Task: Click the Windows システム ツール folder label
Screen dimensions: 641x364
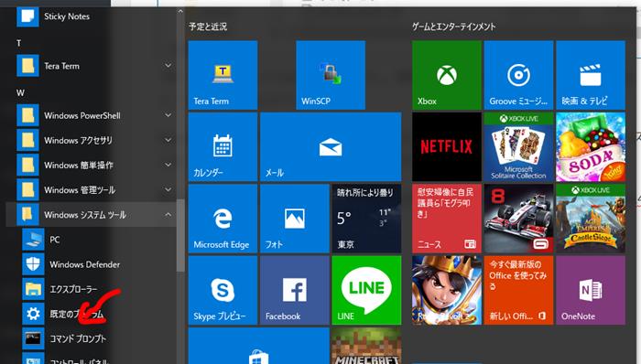Action: pyautogui.click(x=85, y=216)
